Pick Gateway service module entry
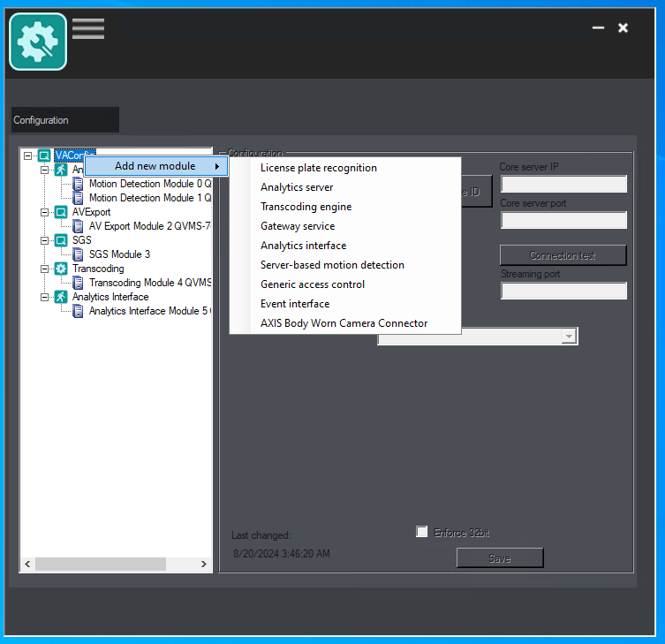 [298, 226]
